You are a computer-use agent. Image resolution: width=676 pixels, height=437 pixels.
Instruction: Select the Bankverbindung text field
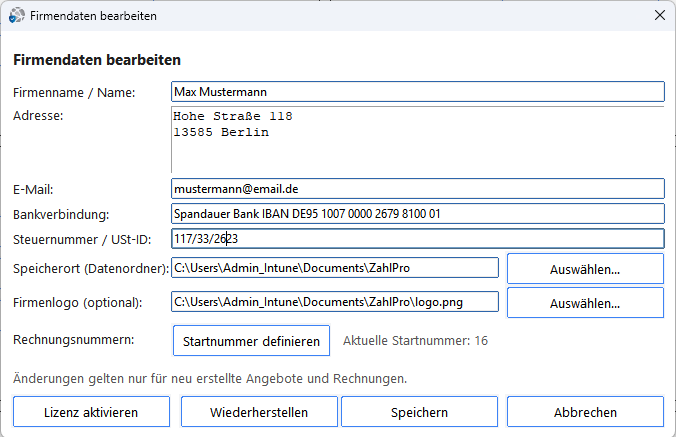417,214
